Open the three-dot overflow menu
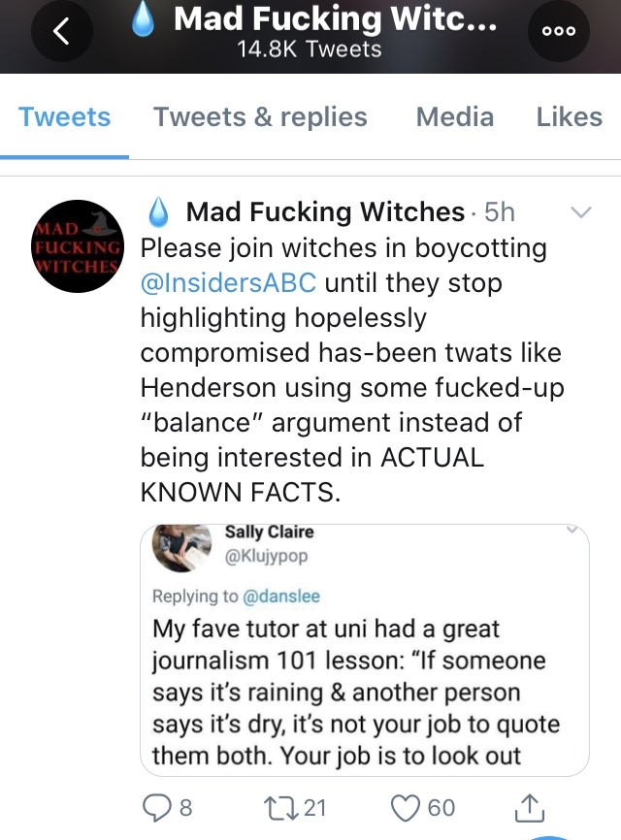This screenshot has height=840, width=621. [560, 32]
